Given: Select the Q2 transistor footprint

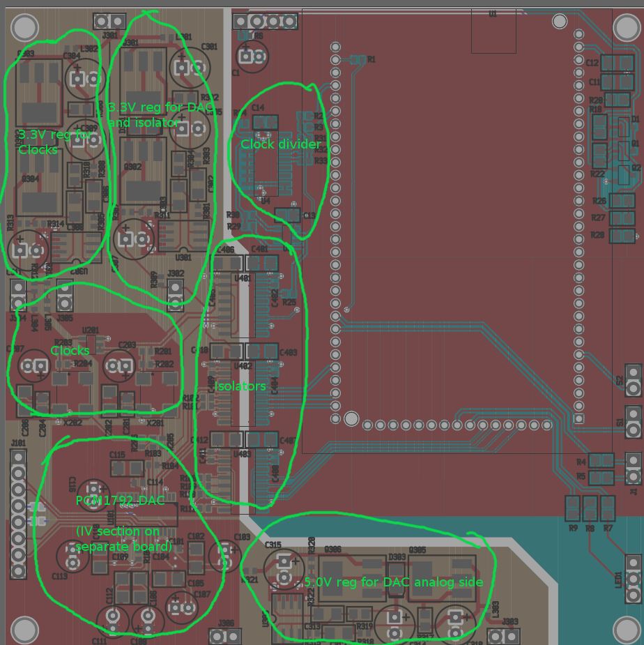Looking at the screenshot, I should pos(623,175).
